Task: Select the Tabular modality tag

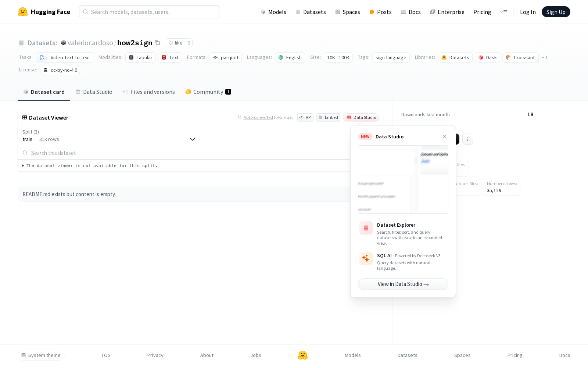Action: point(140,57)
